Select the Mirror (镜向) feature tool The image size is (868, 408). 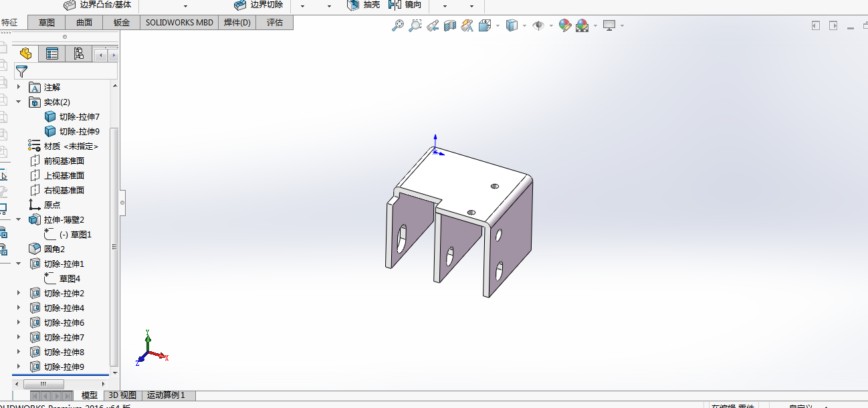405,5
